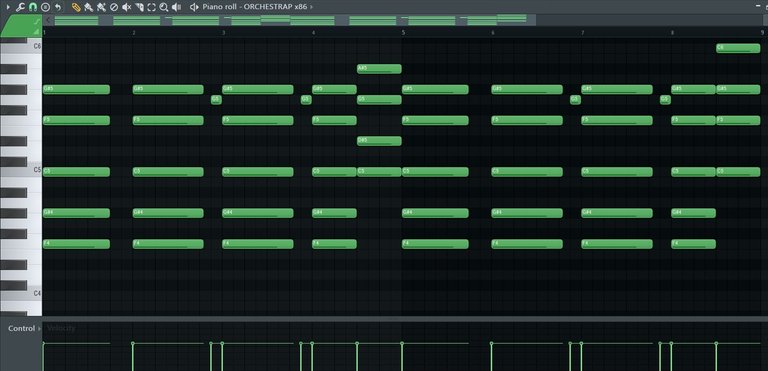Set playhead at bar 2 marker
This screenshot has height=371, width=768.
coord(134,33)
